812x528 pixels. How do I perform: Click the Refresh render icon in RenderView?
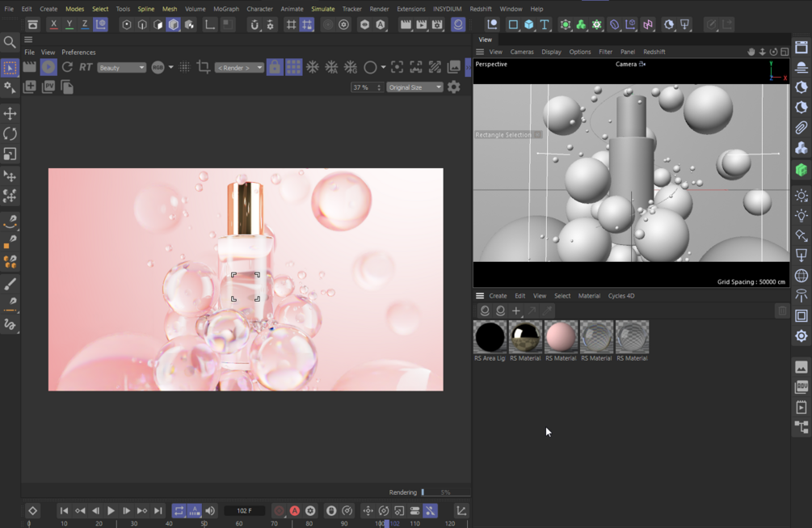(x=67, y=67)
